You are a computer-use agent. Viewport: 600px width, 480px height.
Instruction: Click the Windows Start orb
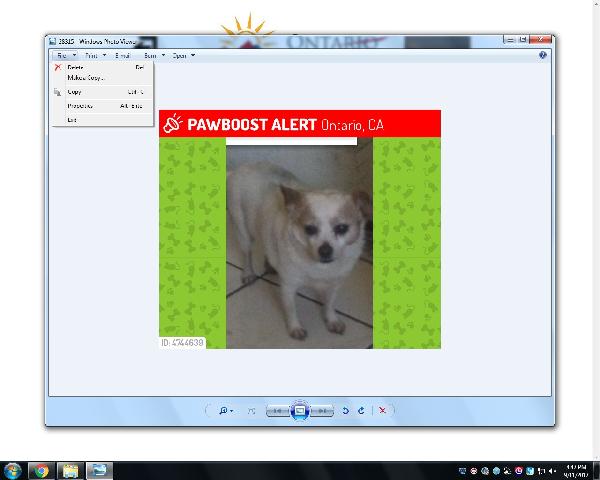coord(13,470)
